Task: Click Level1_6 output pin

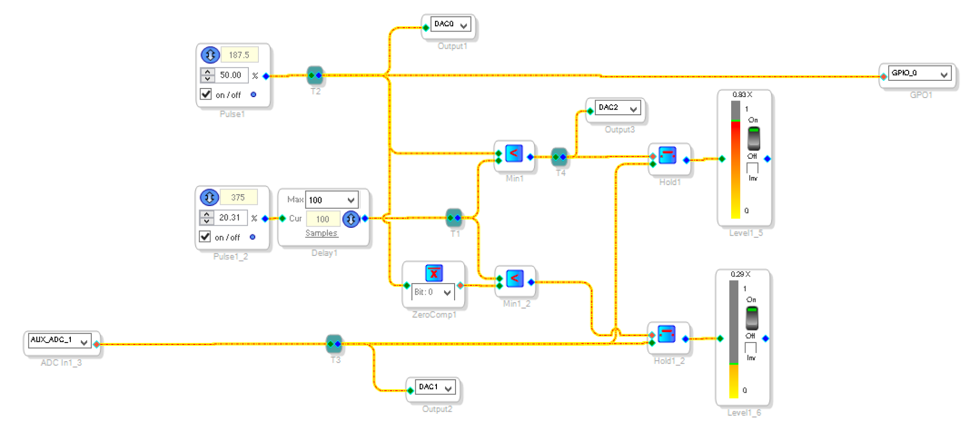Action: (766, 338)
